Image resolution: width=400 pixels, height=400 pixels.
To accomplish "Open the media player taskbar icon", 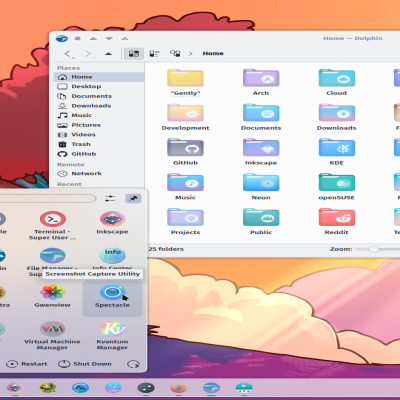I will point(244,388).
